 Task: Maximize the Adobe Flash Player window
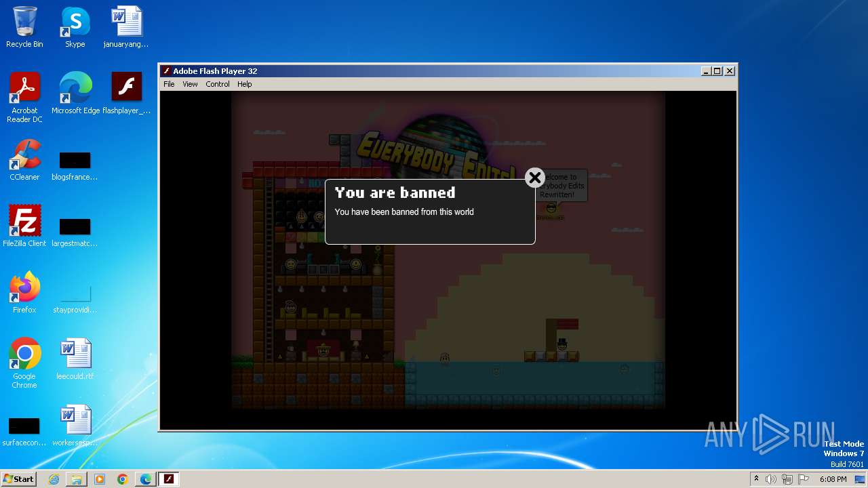pyautogui.click(x=717, y=71)
